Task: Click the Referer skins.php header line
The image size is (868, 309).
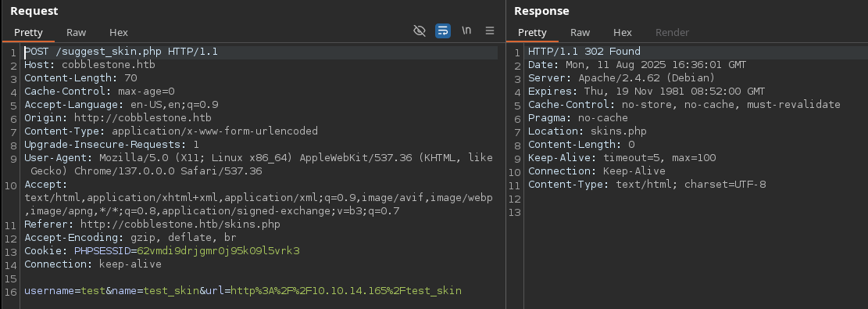Action: tap(152, 225)
